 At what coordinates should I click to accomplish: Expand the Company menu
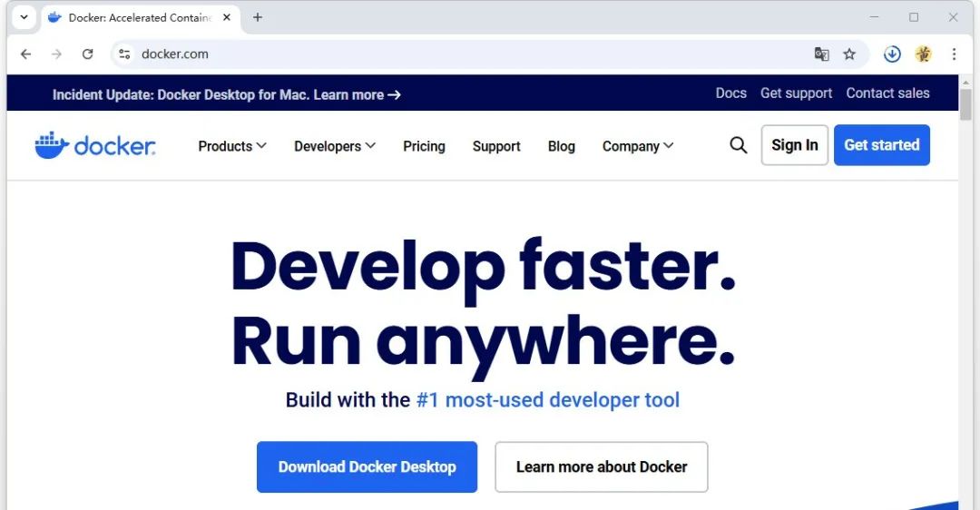click(638, 146)
